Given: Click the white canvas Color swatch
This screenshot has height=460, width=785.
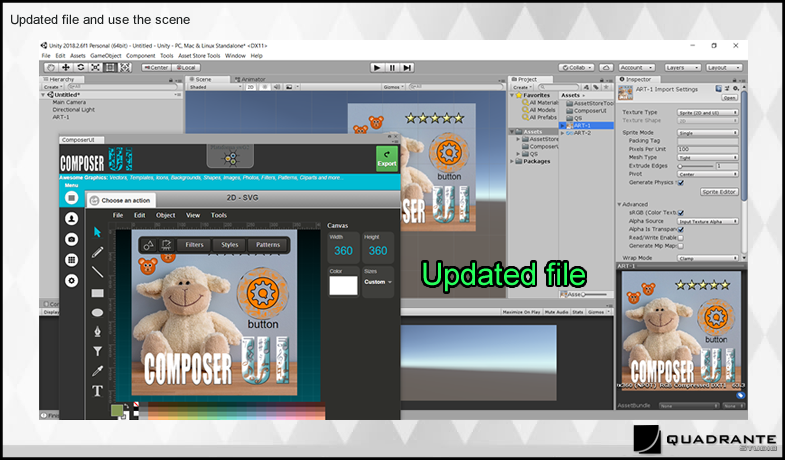Looking at the screenshot, I should [x=343, y=286].
